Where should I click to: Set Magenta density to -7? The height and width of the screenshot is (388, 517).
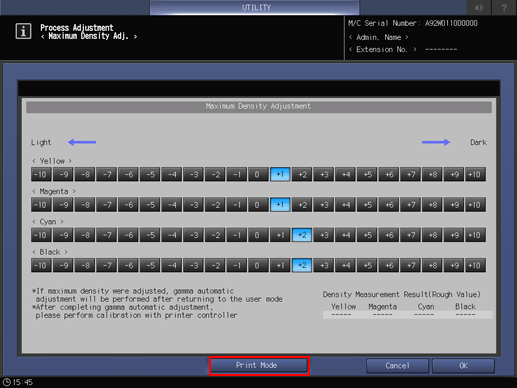coord(106,205)
